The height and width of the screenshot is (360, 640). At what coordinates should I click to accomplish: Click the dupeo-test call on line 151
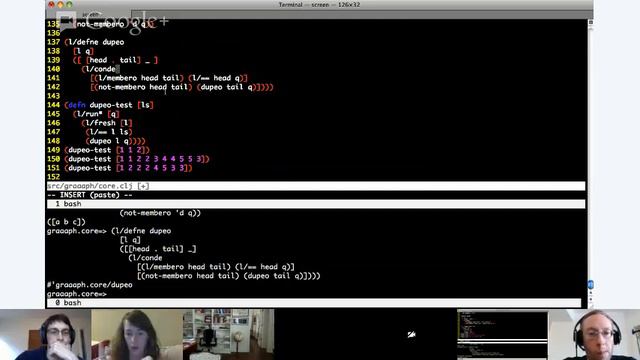[x=128, y=168]
